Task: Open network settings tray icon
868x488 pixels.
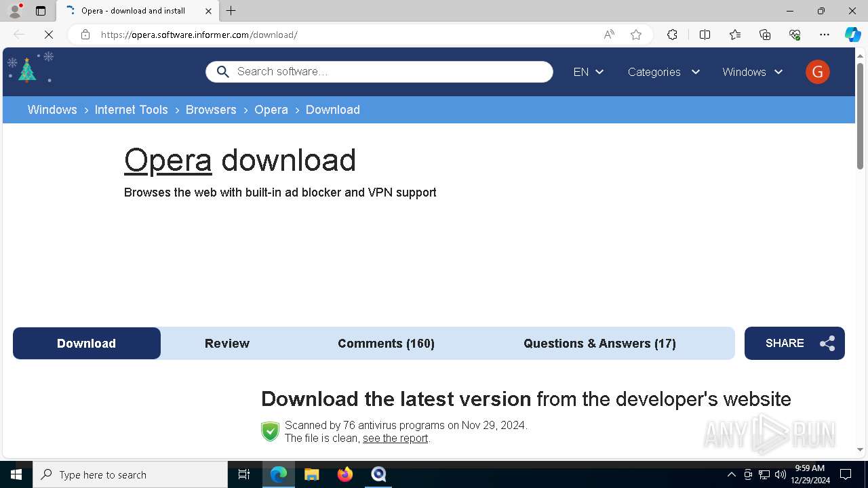Action: pyautogui.click(x=764, y=474)
